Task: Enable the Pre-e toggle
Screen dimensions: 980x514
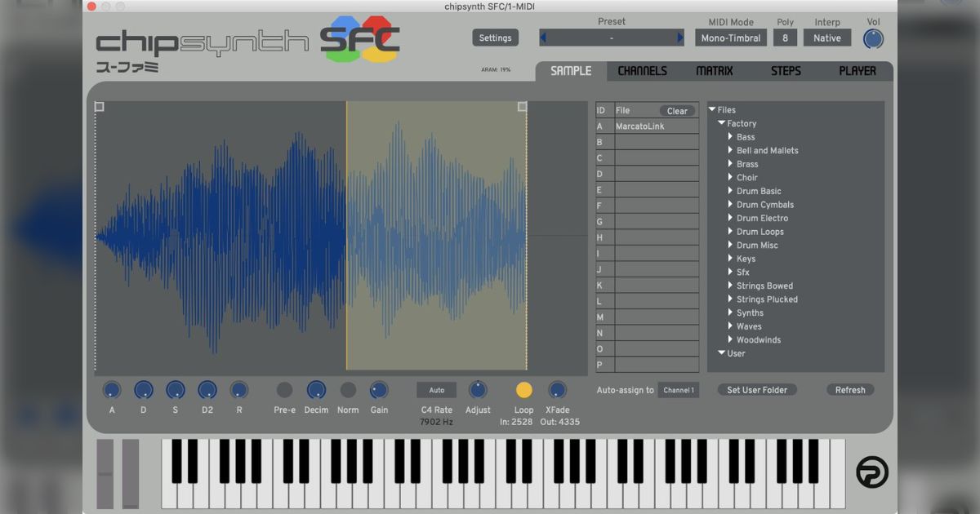Action: tap(284, 390)
